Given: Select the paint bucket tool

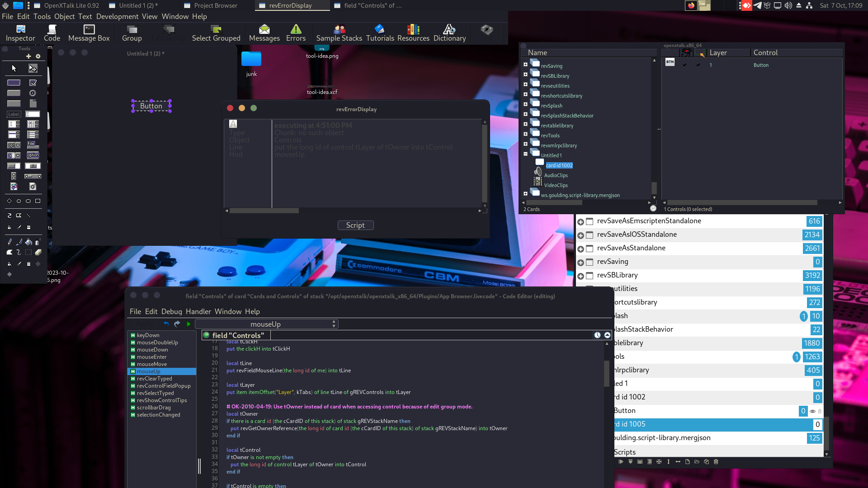Looking at the screenshot, I should pyautogui.click(x=28, y=242).
